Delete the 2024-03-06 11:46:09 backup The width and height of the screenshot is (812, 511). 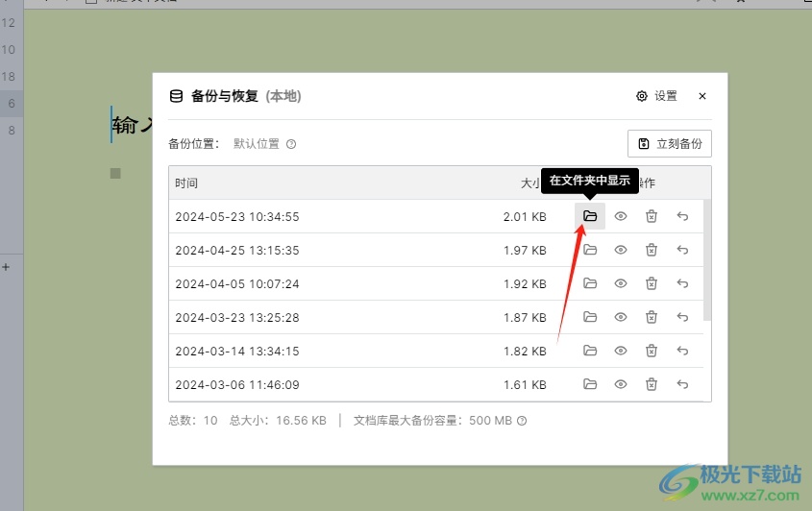coord(652,384)
